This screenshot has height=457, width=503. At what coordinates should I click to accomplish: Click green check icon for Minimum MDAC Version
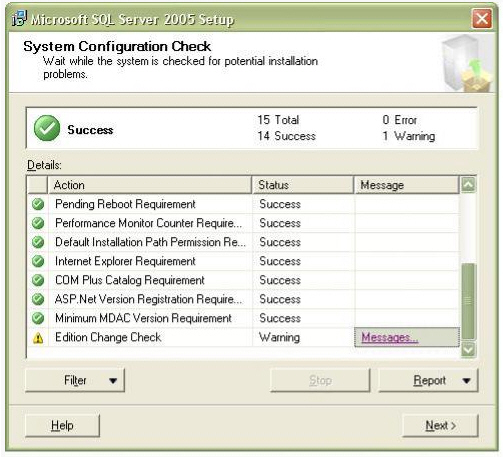coord(38,318)
